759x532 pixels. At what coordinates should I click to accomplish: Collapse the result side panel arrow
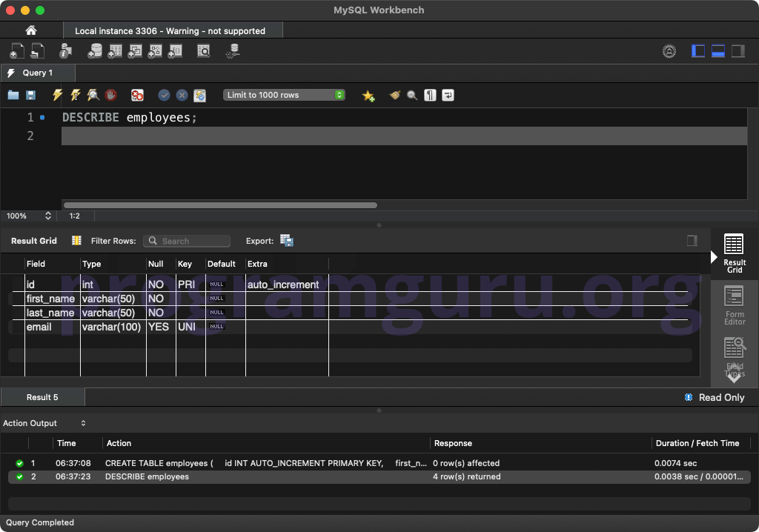coord(714,257)
